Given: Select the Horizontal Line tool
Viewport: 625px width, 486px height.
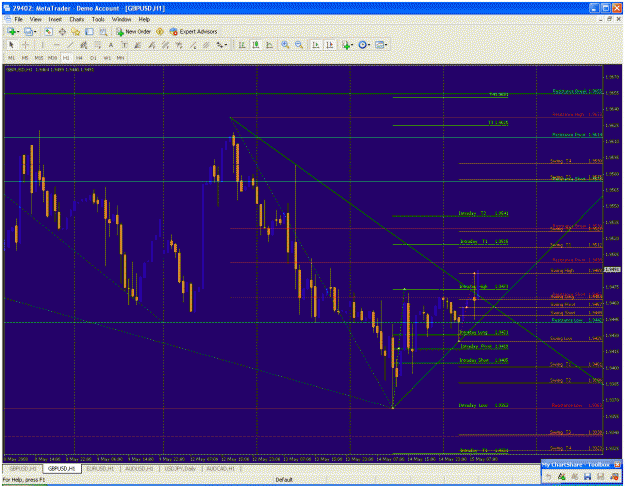Looking at the screenshot, I should [x=56, y=45].
